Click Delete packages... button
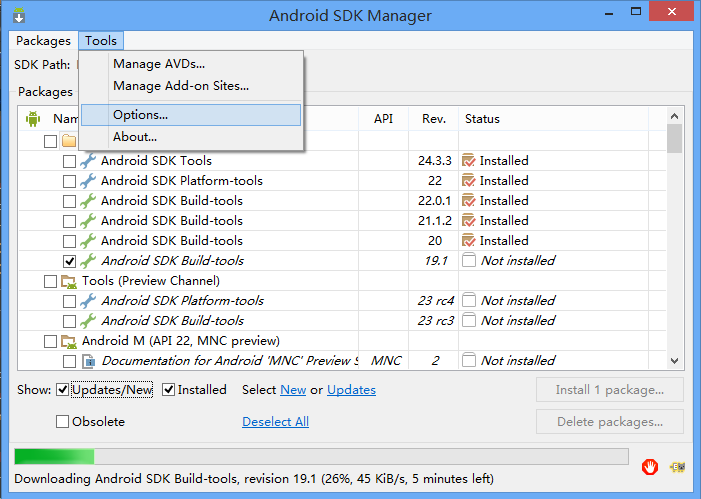Screen dimensions: 701x499 610,422
